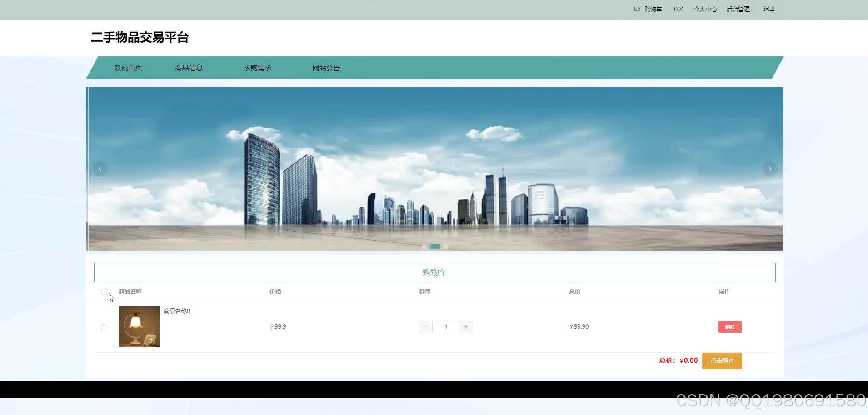Check the checkbox for 商品名称8

(x=104, y=326)
